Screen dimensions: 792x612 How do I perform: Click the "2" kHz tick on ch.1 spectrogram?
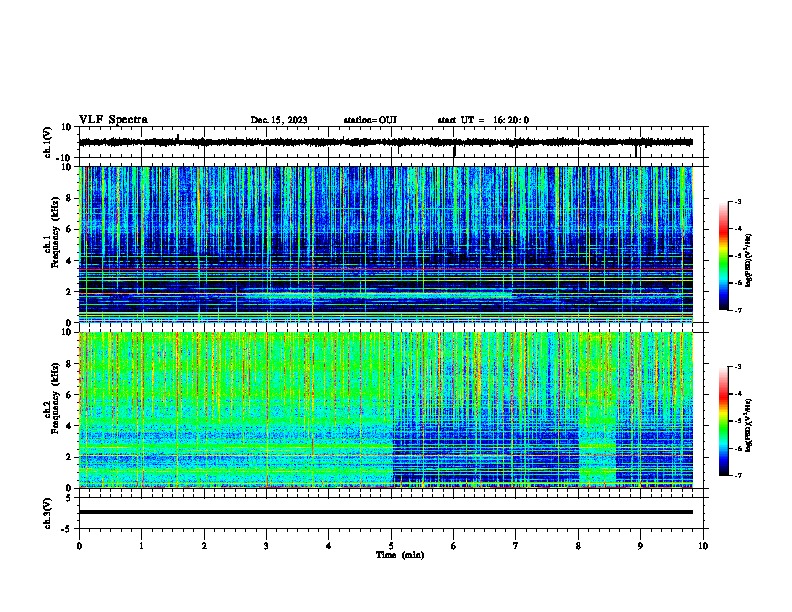pos(69,292)
